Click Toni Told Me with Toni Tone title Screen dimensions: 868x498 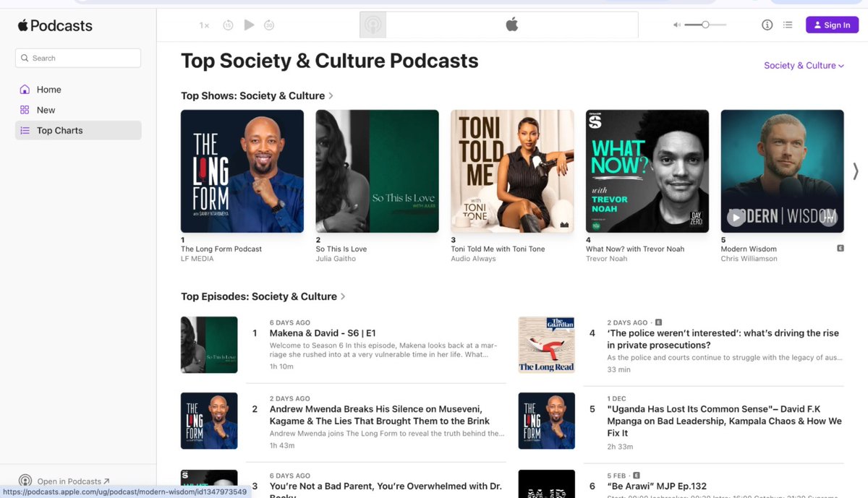[498, 249]
